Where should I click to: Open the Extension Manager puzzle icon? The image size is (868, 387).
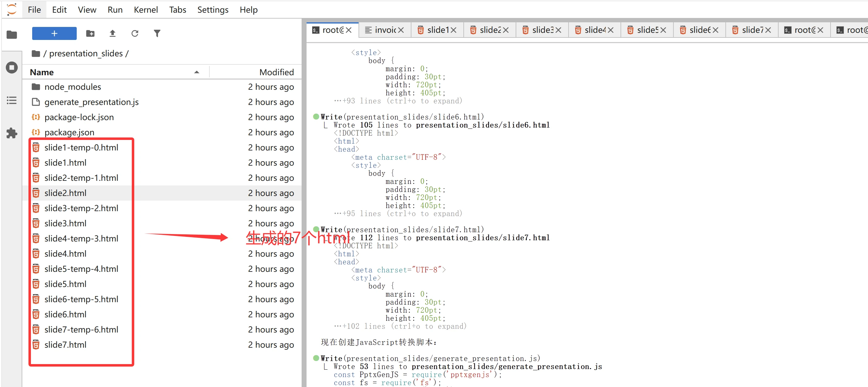[x=12, y=133]
